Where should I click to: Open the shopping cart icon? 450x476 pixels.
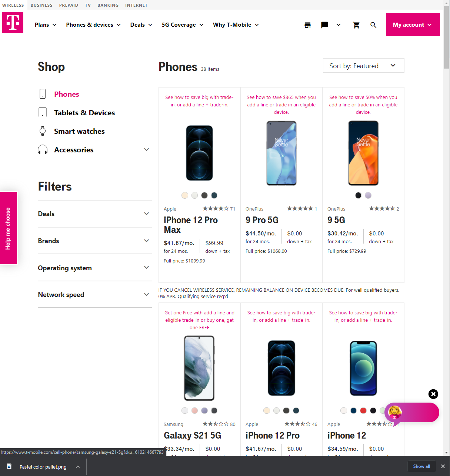point(356,25)
